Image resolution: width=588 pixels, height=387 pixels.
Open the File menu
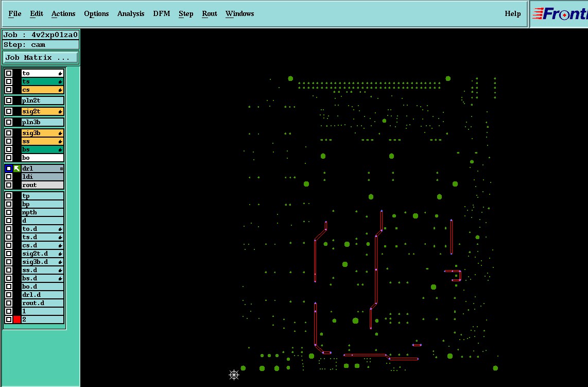(x=14, y=13)
